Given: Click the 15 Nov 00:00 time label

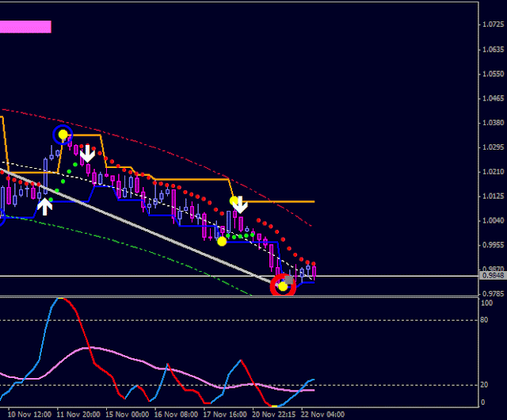Looking at the screenshot, I should [128, 414].
